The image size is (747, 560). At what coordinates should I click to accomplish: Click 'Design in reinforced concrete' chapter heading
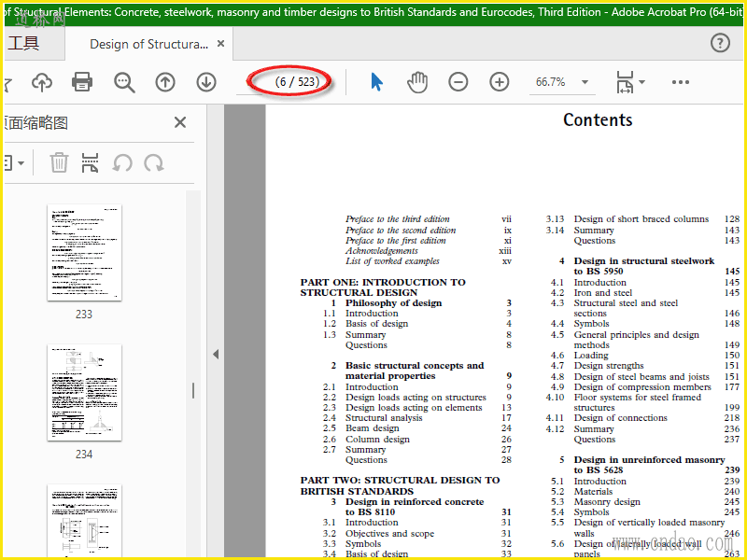coord(415,502)
